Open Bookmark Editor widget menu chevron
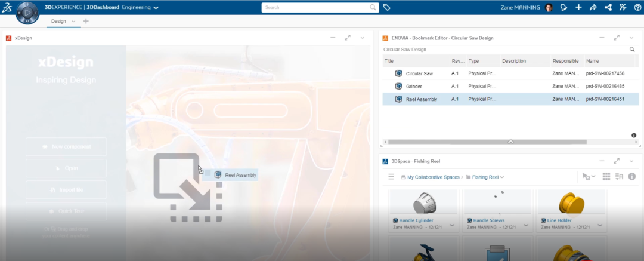Viewport: 644px width, 261px height. (631, 38)
